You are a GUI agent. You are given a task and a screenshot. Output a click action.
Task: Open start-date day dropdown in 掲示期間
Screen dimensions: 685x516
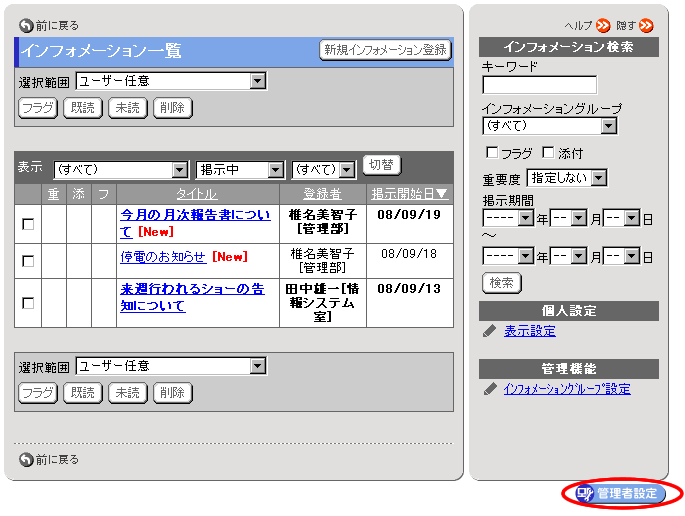(622, 218)
